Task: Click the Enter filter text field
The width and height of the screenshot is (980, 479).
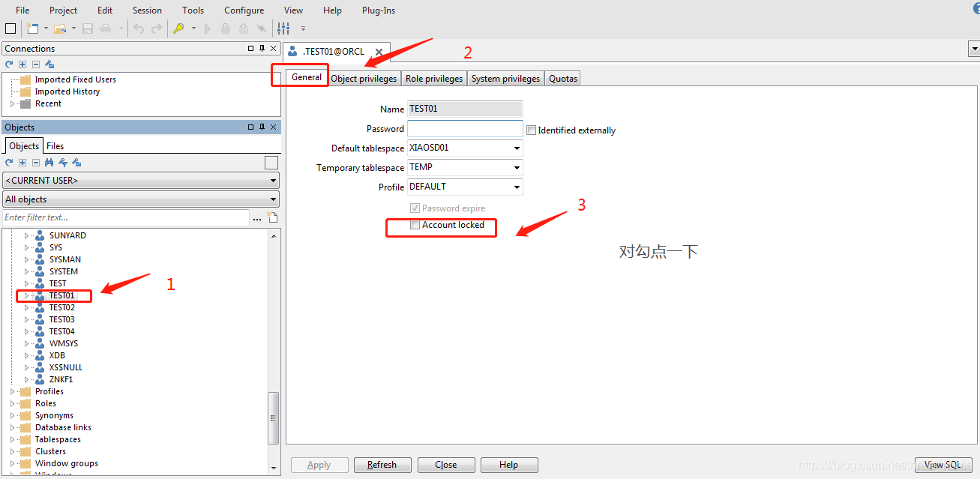Action: 126,217
